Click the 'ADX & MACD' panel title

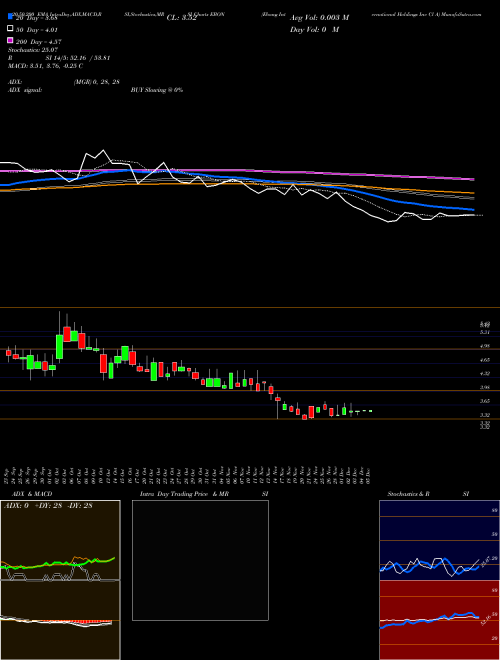[30, 494]
